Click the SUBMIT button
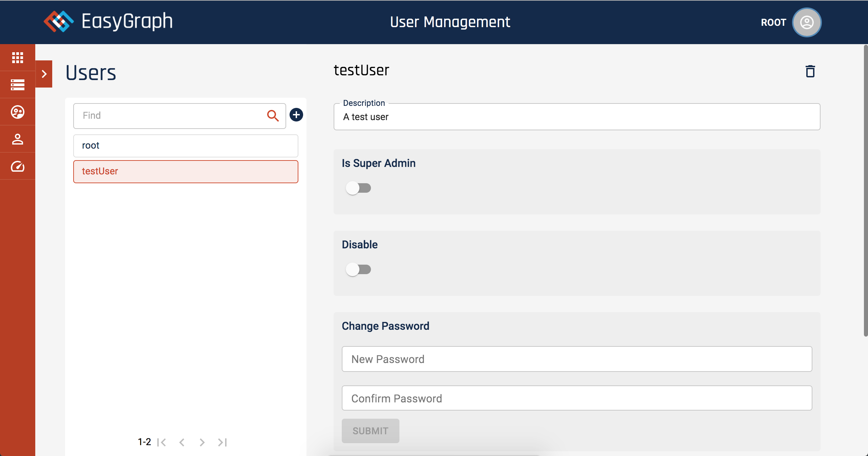Viewport: 868px width, 456px height. click(370, 431)
